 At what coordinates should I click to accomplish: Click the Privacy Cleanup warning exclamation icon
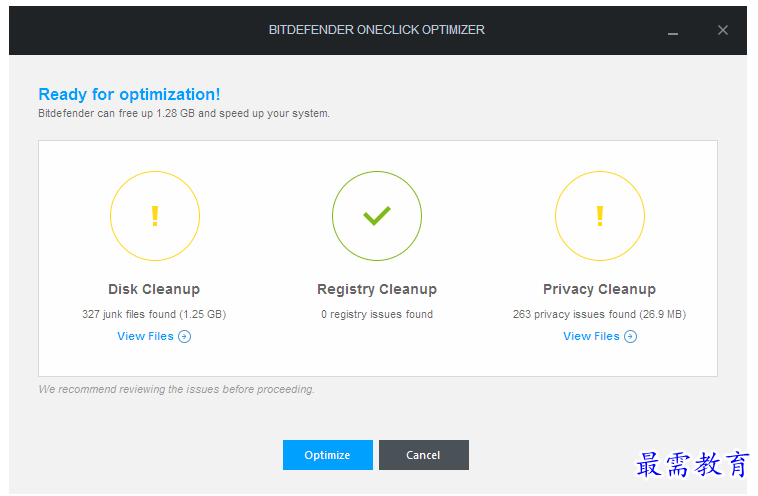[599, 216]
